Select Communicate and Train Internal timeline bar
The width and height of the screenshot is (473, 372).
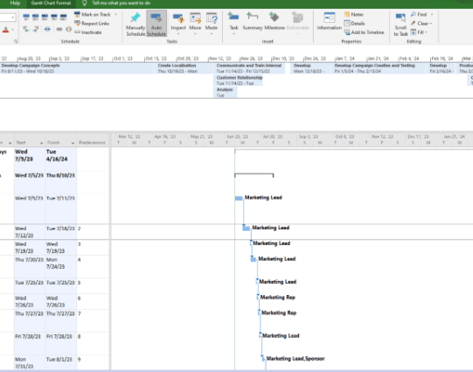point(250,68)
